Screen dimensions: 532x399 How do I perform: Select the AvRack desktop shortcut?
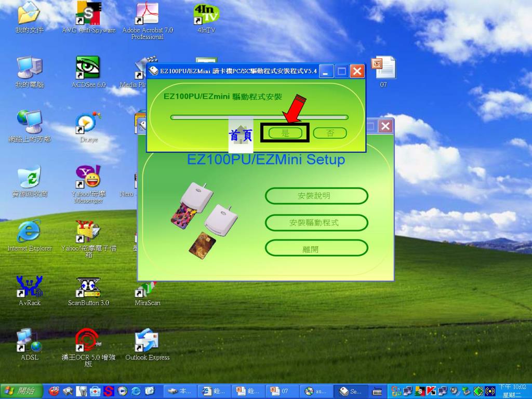click(x=30, y=290)
